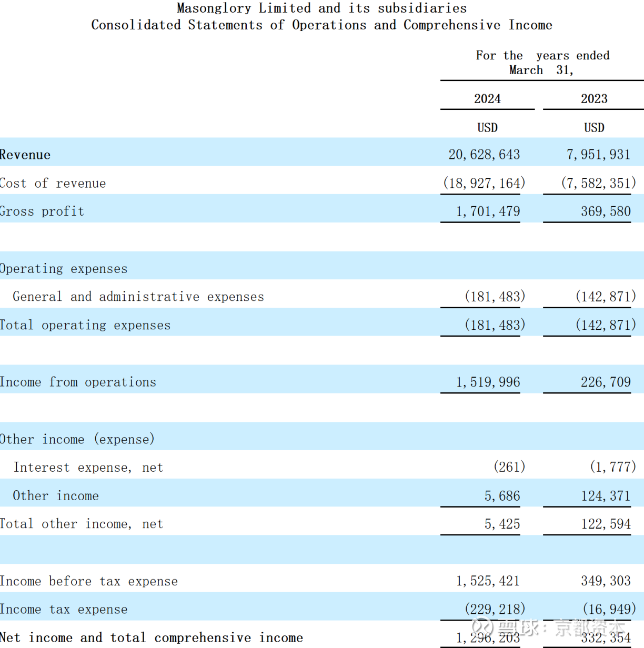Click the USD label under 2023
The width and height of the screenshot is (644, 648).
594,128
